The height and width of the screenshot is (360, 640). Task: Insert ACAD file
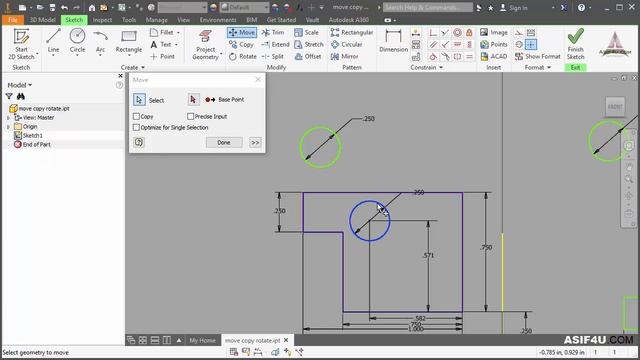pyautogui.click(x=493, y=56)
